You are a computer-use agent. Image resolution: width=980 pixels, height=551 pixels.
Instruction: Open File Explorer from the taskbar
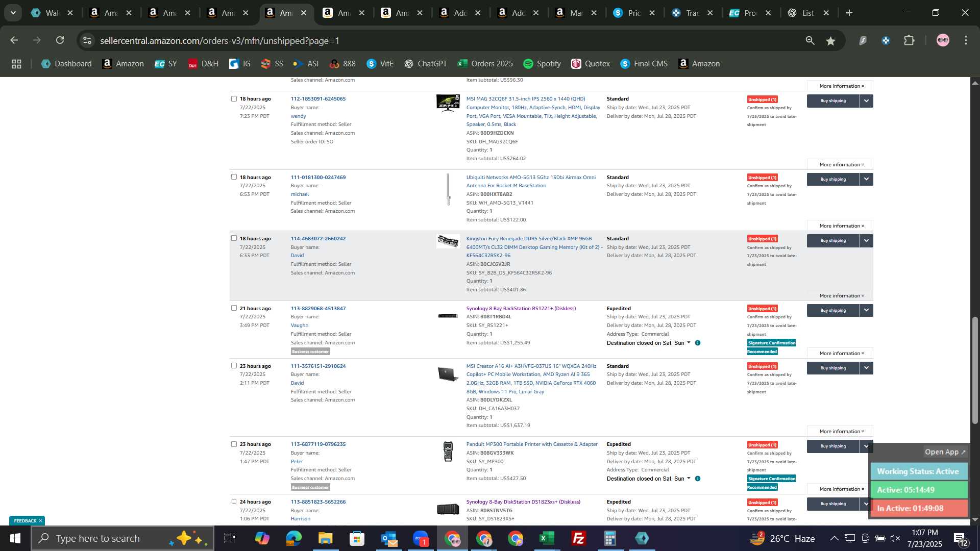(325, 538)
